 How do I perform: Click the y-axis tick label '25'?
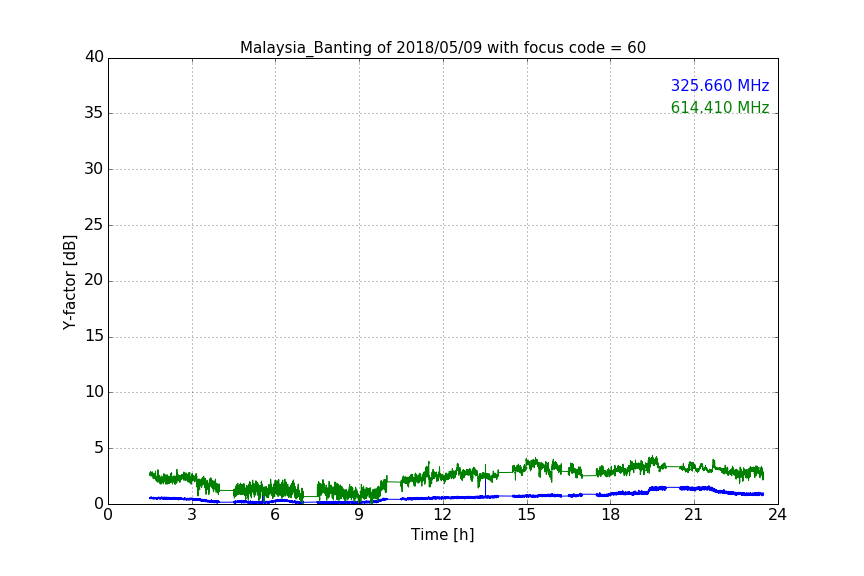click(94, 224)
